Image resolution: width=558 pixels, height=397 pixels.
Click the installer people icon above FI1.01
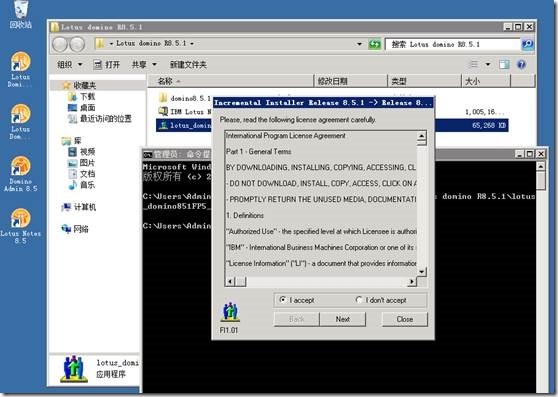231,312
